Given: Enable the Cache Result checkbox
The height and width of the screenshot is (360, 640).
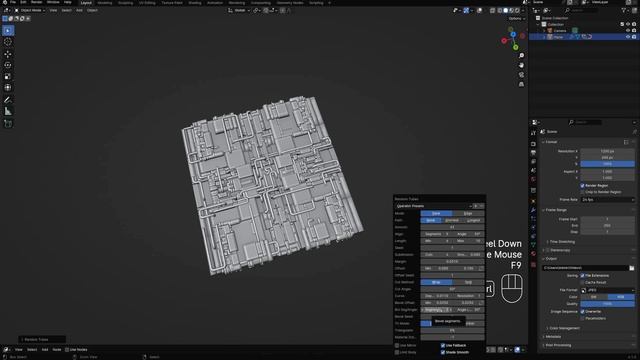Looking at the screenshot, I should pyautogui.click(x=582, y=282).
